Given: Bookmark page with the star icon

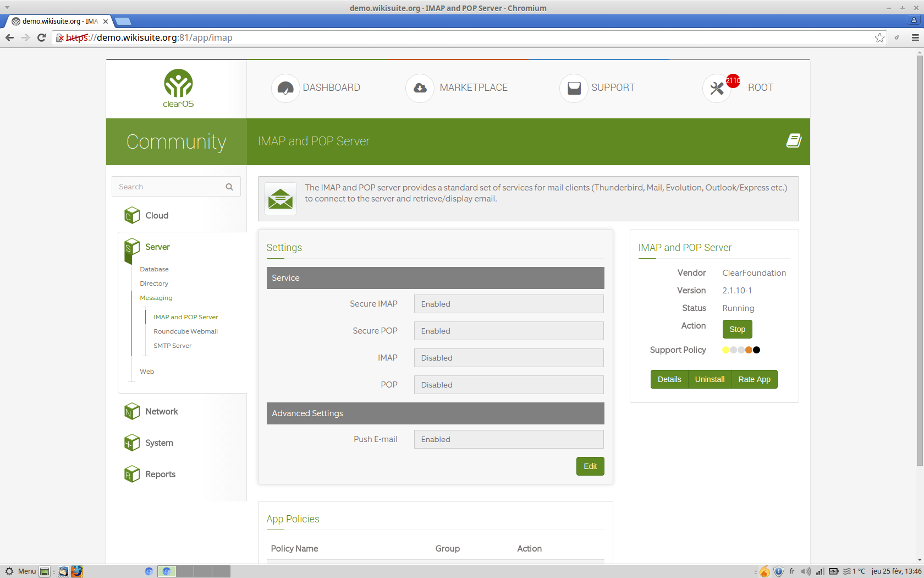Looking at the screenshot, I should click(879, 37).
